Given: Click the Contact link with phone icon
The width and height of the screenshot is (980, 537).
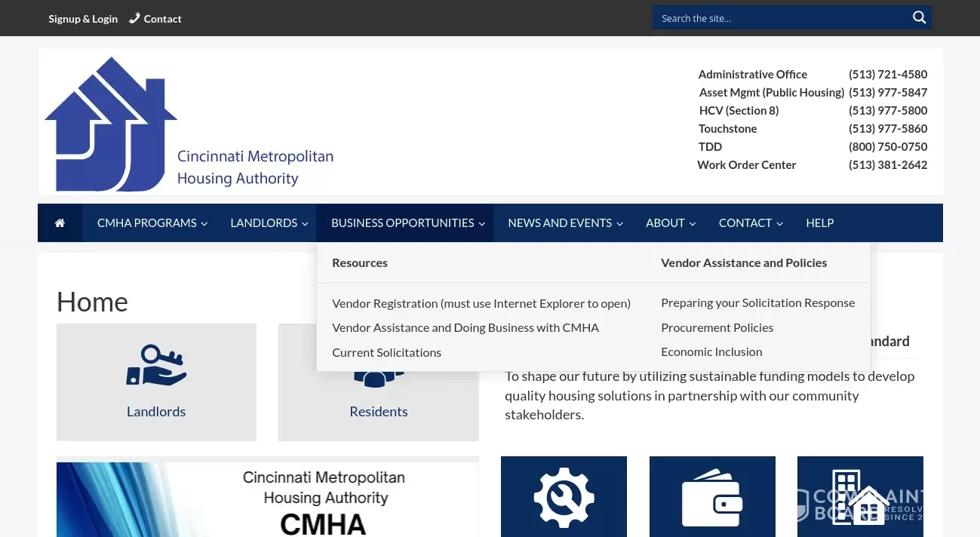Looking at the screenshot, I should pos(155,19).
